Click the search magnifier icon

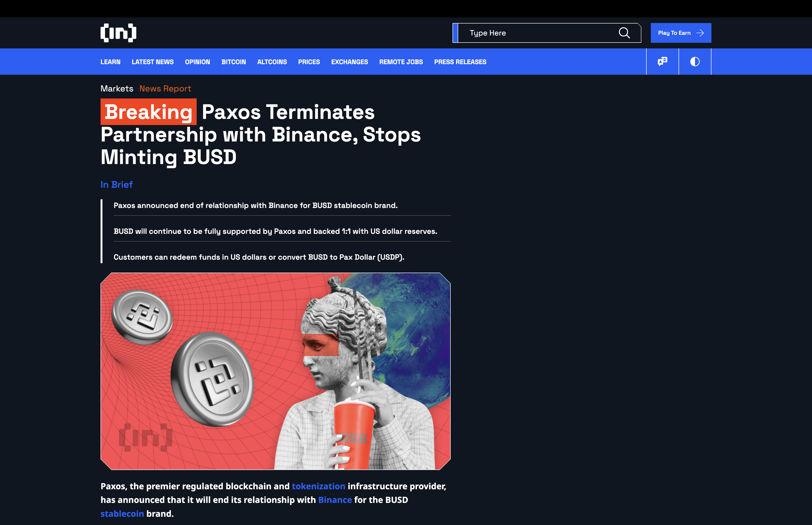624,33
